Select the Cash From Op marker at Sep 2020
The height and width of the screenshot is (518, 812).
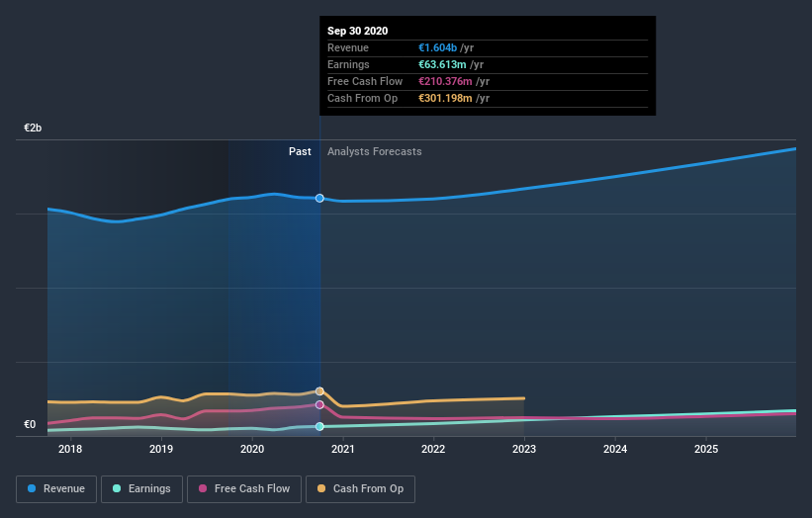[x=320, y=391]
